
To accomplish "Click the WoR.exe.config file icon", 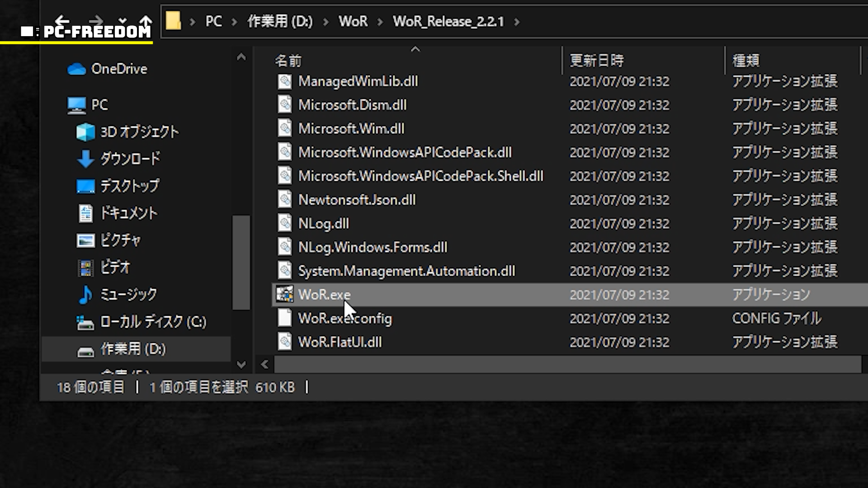I will (285, 318).
